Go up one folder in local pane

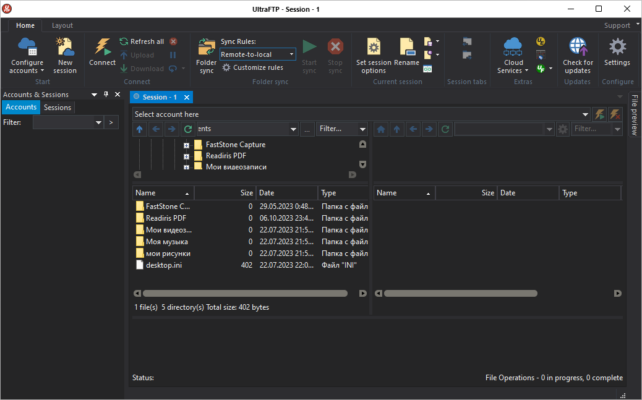(140, 129)
